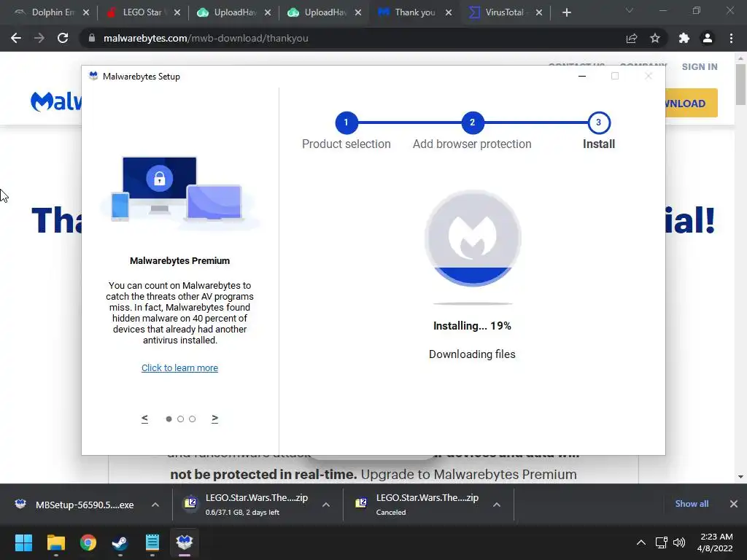Open the Extensions puzzle icon
This screenshot has height=560, width=747.
[684, 38]
